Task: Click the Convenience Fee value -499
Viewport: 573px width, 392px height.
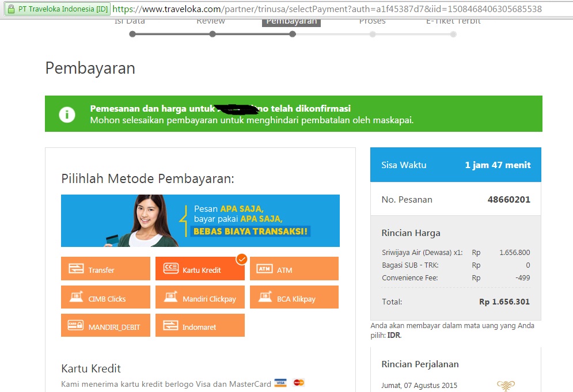Action: point(522,277)
